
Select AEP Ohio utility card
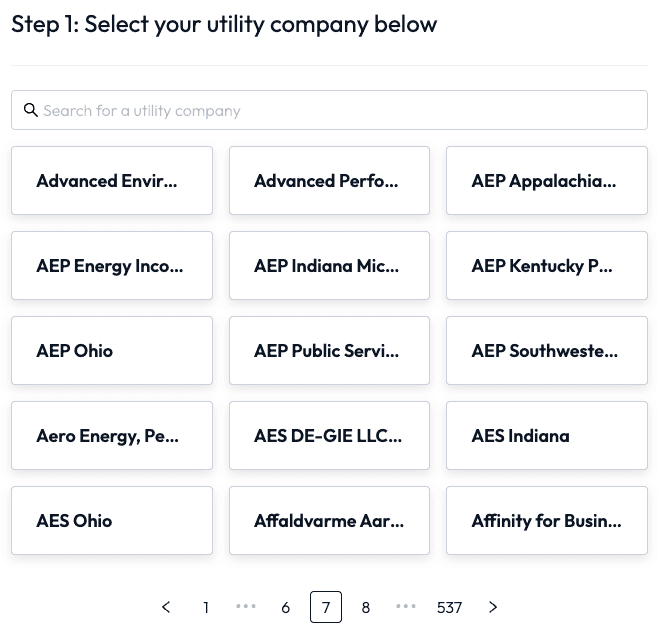(x=112, y=351)
